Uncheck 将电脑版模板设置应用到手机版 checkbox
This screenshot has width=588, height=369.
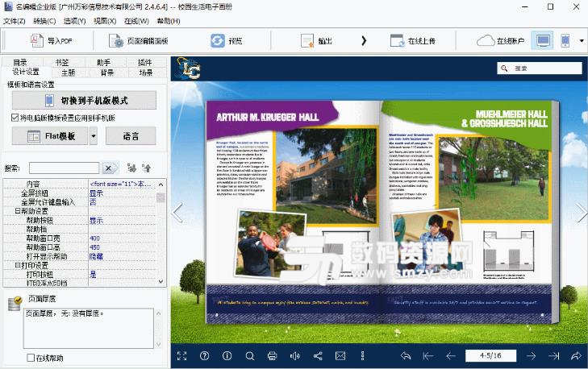click(x=15, y=118)
